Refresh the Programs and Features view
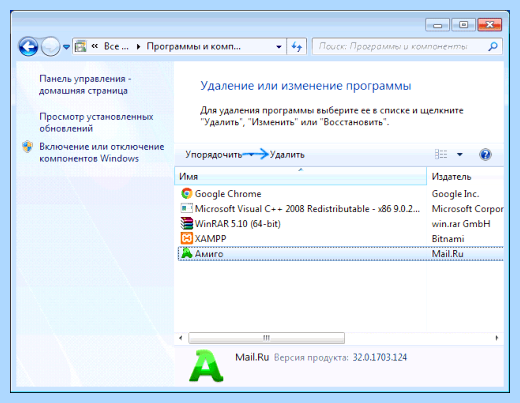The image size is (520, 403). pyautogui.click(x=297, y=47)
